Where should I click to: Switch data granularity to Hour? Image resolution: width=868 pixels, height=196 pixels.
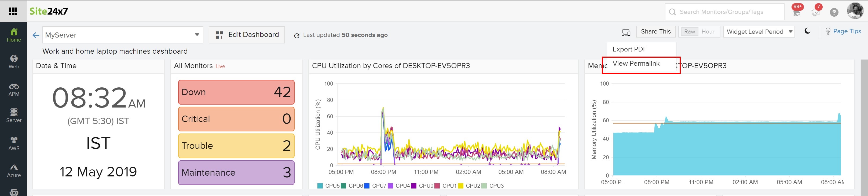point(708,32)
